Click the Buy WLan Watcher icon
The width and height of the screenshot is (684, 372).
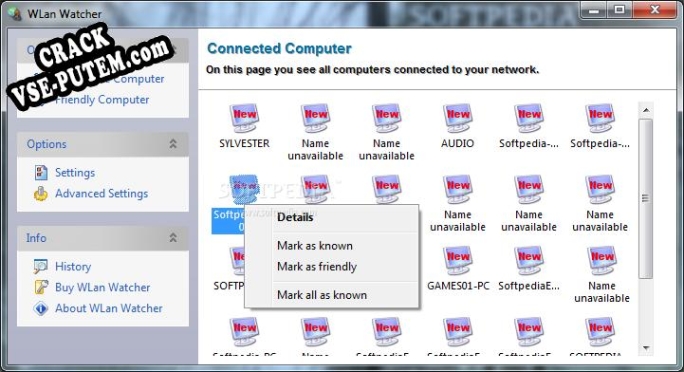tap(41, 287)
